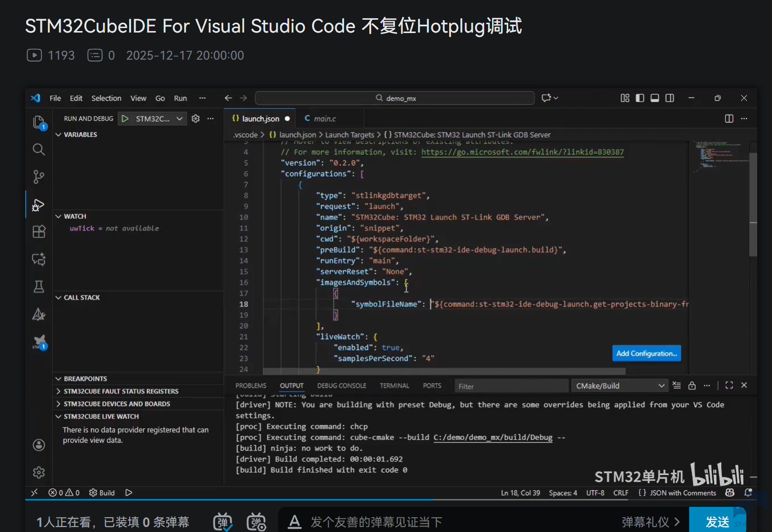Open the Search view magnifier icon
The width and height of the screenshot is (772, 532).
pos(38,149)
